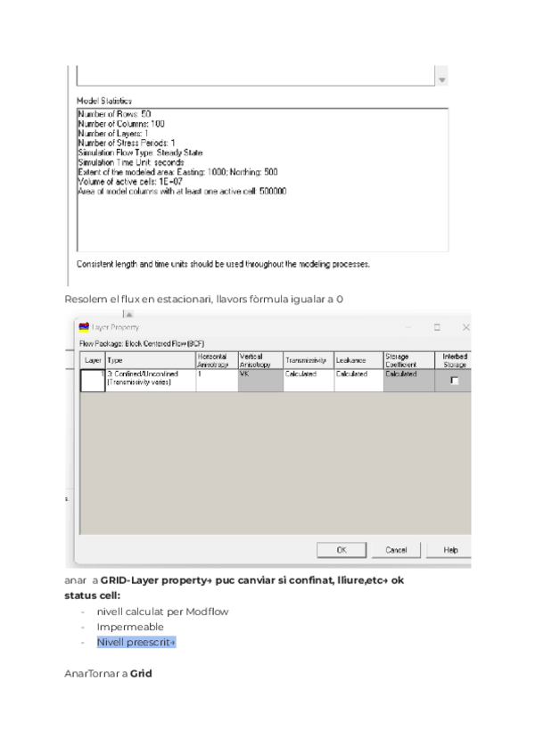Click 'nivell calculat per Modflow' list item
Viewport: 535px width, 756px height.
coord(162,612)
